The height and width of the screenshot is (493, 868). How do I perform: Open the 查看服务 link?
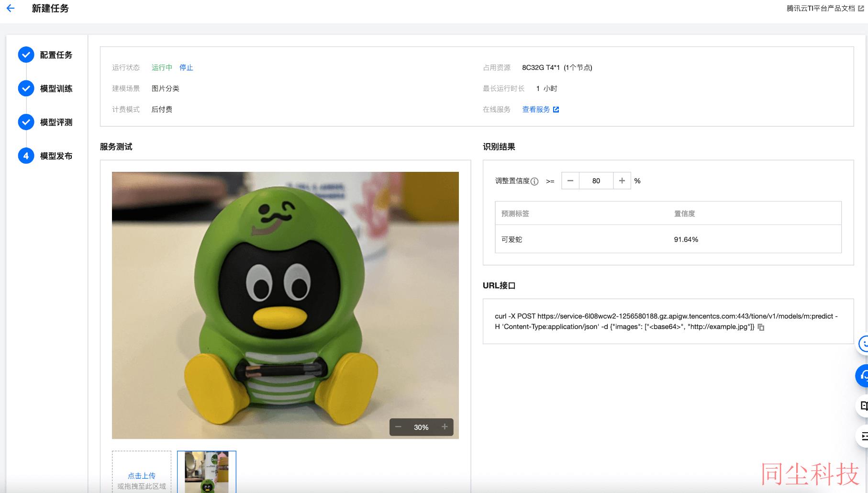coord(536,110)
